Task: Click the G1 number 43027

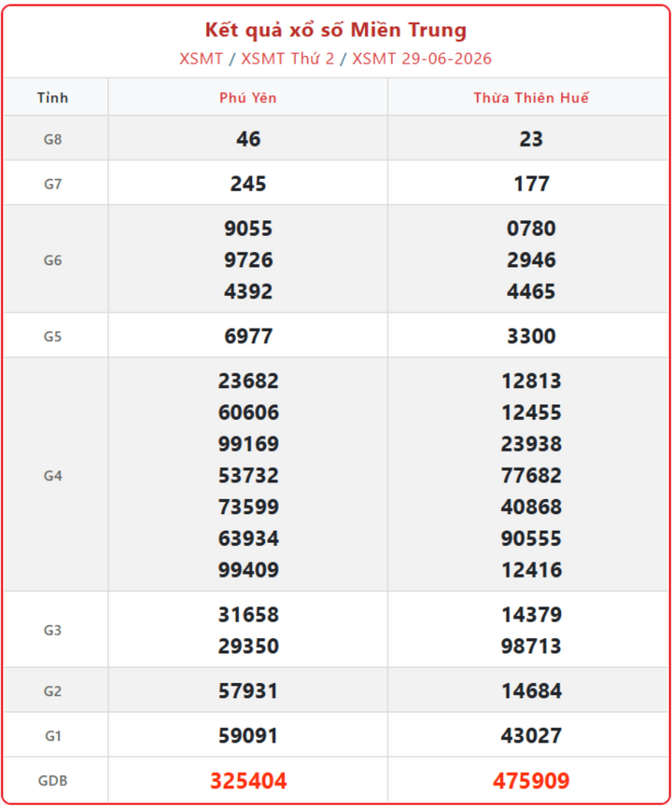Action: [531, 736]
